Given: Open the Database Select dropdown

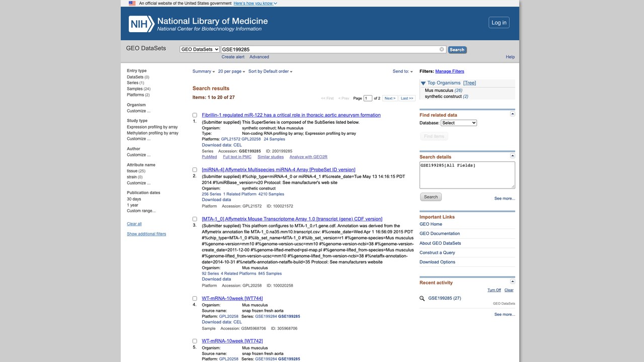Looking at the screenshot, I should pos(459,123).
